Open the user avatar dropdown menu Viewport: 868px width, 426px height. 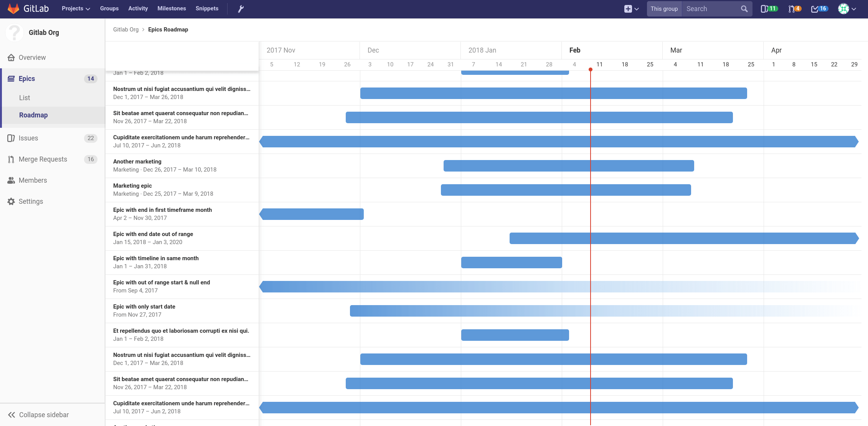(844, 8)
